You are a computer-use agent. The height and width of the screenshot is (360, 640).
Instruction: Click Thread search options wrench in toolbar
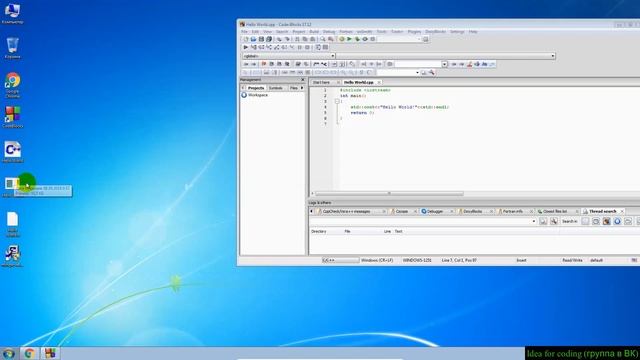point(431,72)
